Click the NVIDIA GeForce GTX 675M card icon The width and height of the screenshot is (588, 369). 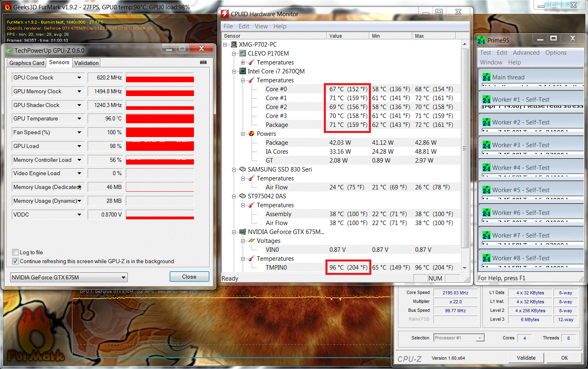243,232
